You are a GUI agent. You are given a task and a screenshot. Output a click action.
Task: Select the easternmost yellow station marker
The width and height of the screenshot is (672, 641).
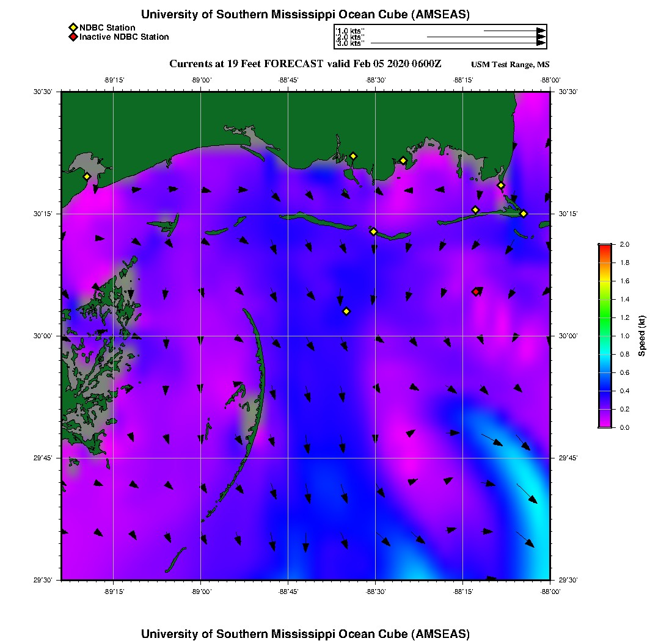tap(524, 213)
